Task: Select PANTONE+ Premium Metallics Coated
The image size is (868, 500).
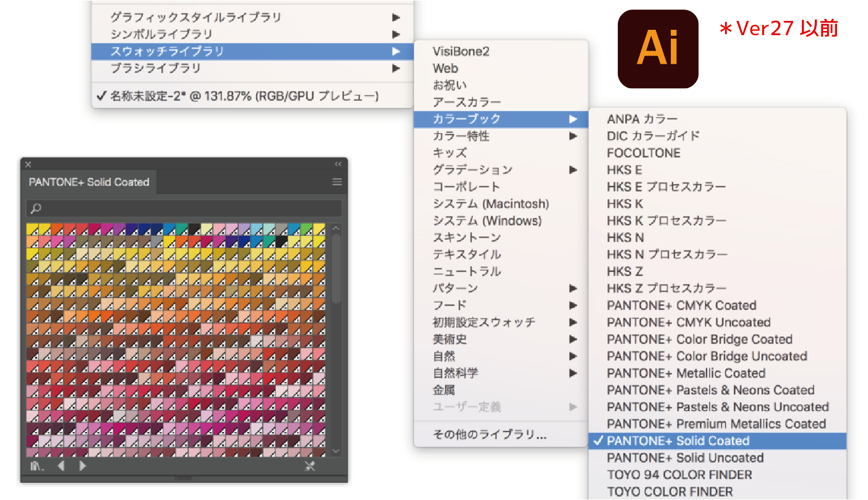Action: (x=717, y=424)
